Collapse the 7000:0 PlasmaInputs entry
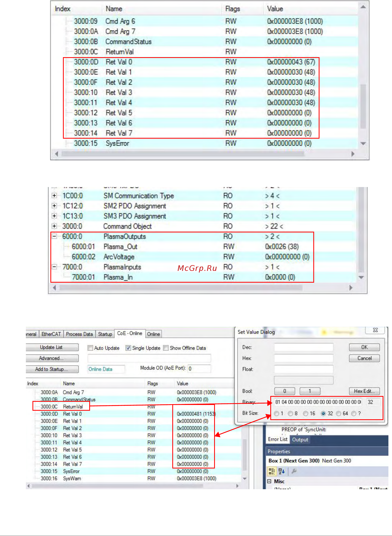 pyautogui.click(x=54, y=267)
